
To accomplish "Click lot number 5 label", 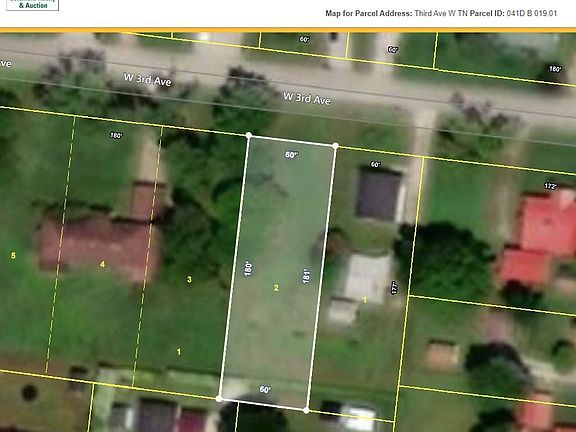I will click(x=13, y=255).
